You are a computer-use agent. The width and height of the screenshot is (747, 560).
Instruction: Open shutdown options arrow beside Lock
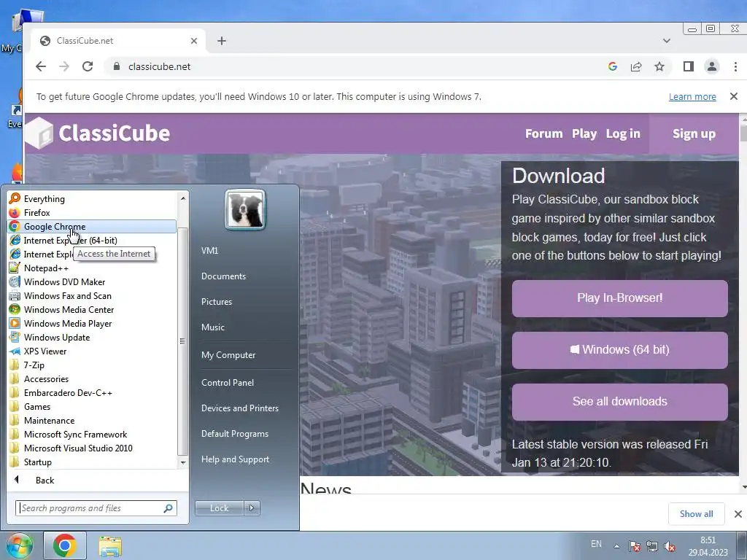pyautogui.click(x=252, y=508)
